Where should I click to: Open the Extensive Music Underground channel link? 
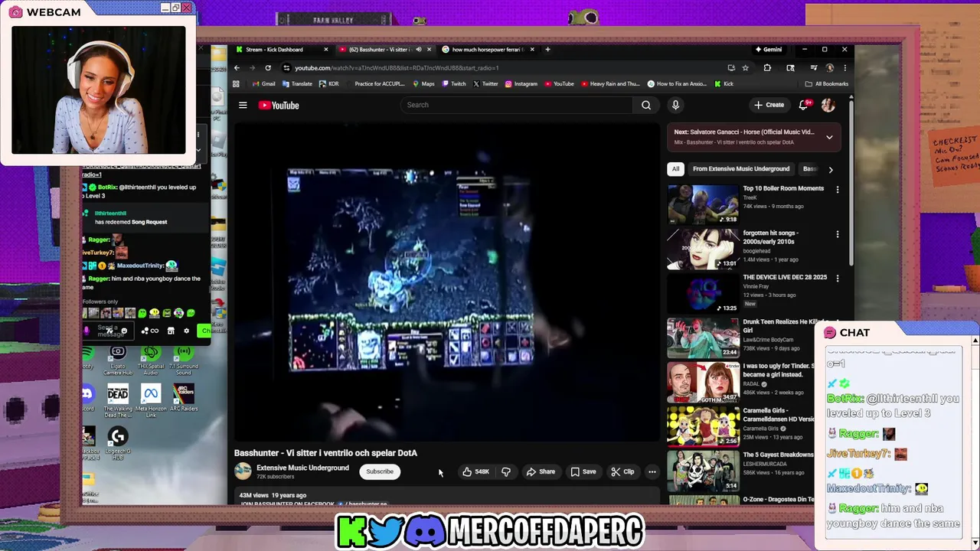(302, 468)
